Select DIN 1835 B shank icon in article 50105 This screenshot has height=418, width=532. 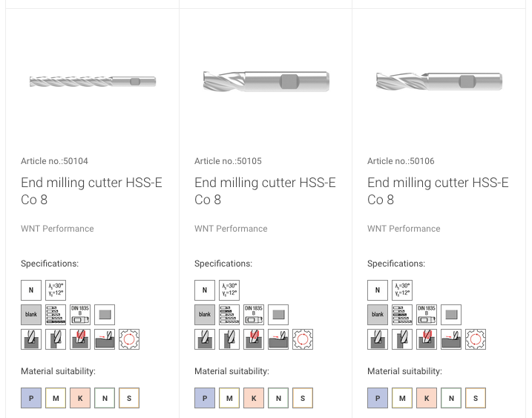point(254,315)
